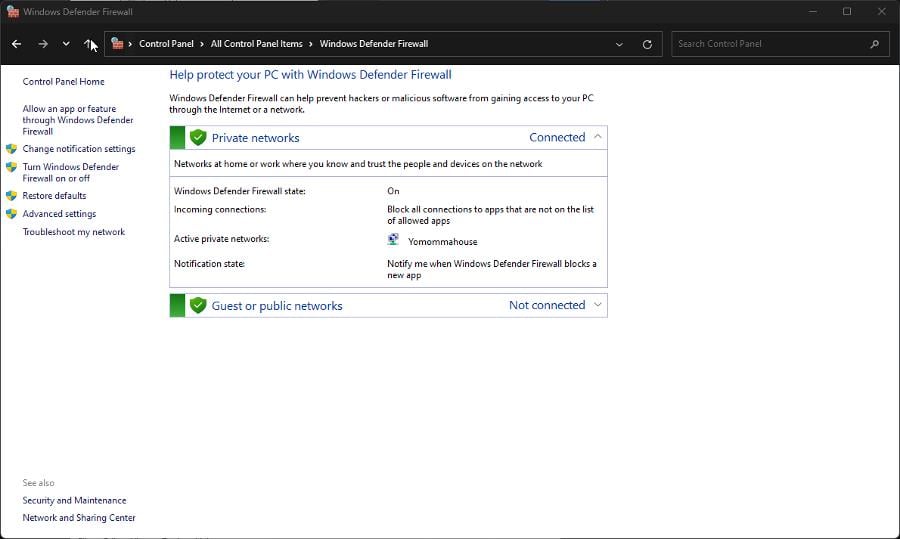Click the shield icon beside Turn Windows Defender Firewall
This screenshot has height=539, width=900.
coord(11,167)
